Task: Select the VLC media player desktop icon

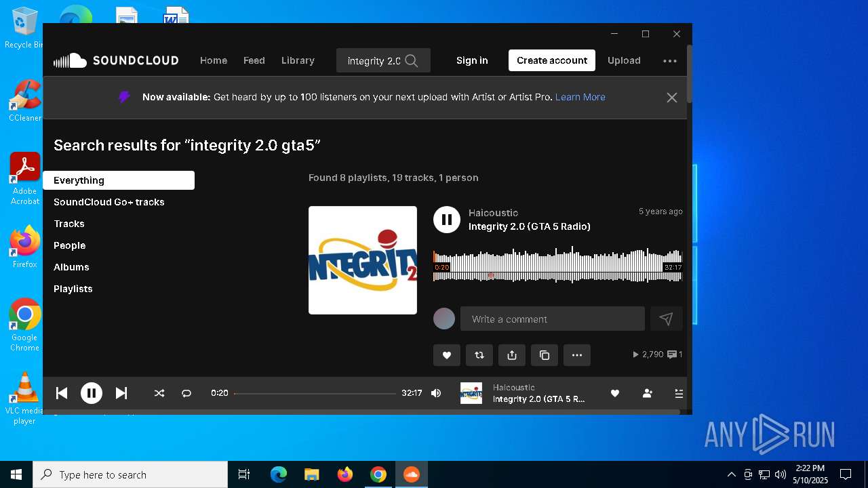Action: click(x=24, y=399)
